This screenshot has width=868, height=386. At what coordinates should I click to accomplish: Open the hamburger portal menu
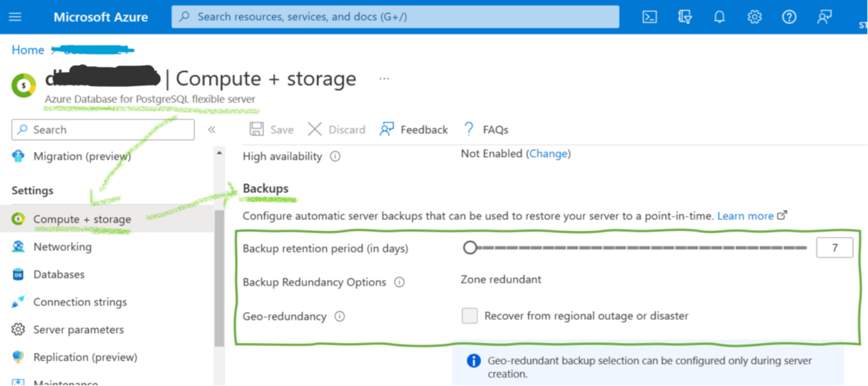pos(15,17)
